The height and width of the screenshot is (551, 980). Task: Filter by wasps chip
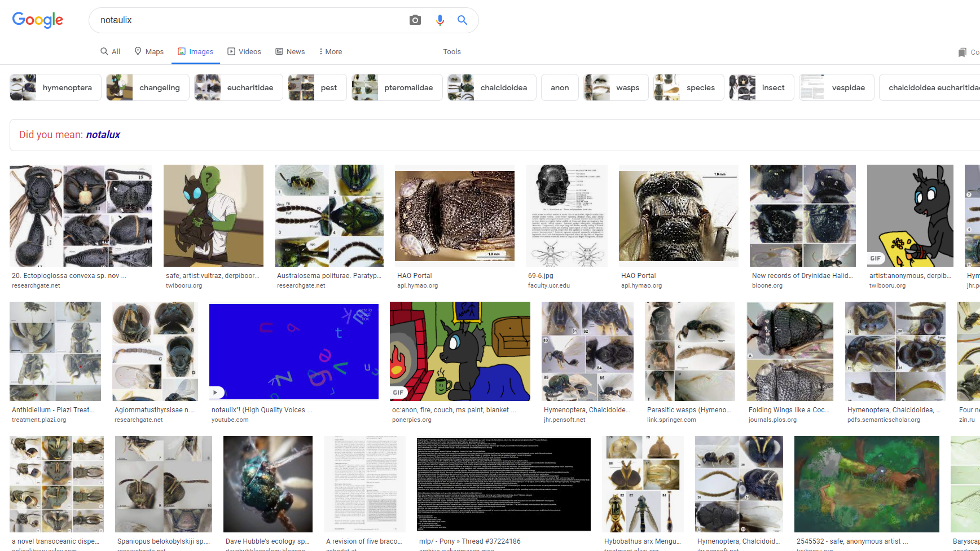(x=616, y=87)
